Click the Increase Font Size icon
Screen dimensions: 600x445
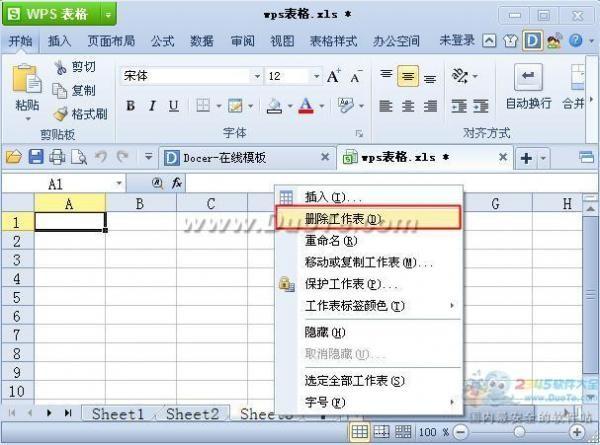pyautogui.click(x=333, y=76)
